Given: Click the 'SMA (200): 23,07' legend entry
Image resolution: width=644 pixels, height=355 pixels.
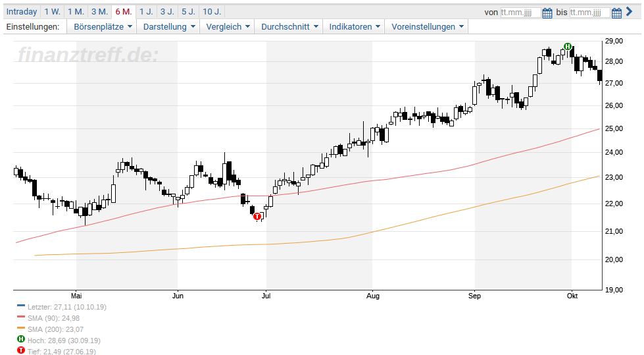Looking at the screenshot, I should pos(55,329).
